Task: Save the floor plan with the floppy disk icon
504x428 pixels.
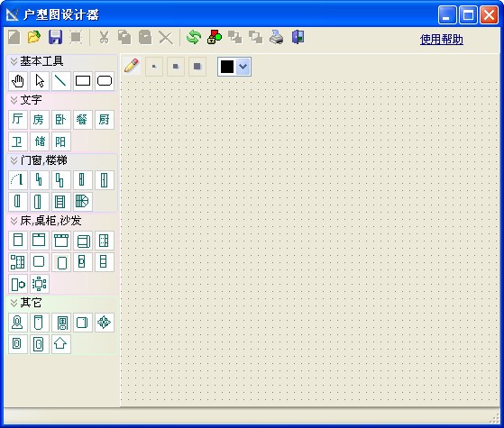Action: pyautogui.click(x=55, y=37)
